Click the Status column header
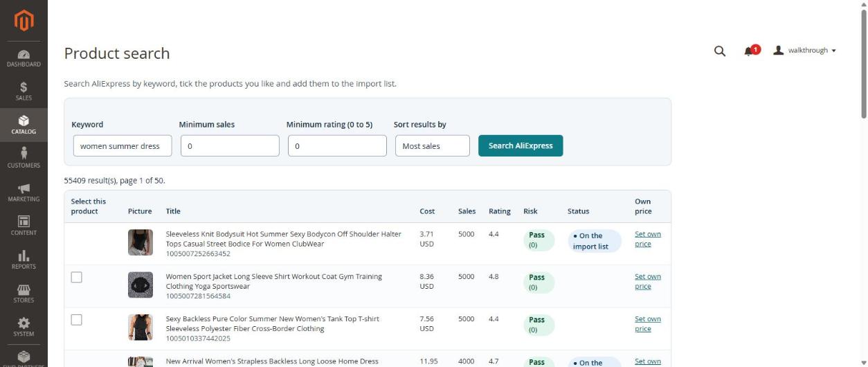The height and width of the screenshot is (367, 868). (579, 211)
